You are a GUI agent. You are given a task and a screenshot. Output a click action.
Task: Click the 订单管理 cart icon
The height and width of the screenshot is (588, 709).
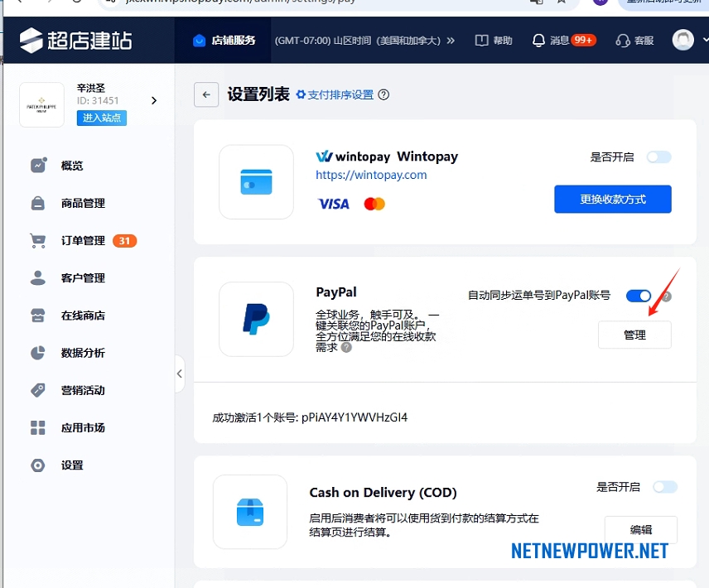coord(38,240)
